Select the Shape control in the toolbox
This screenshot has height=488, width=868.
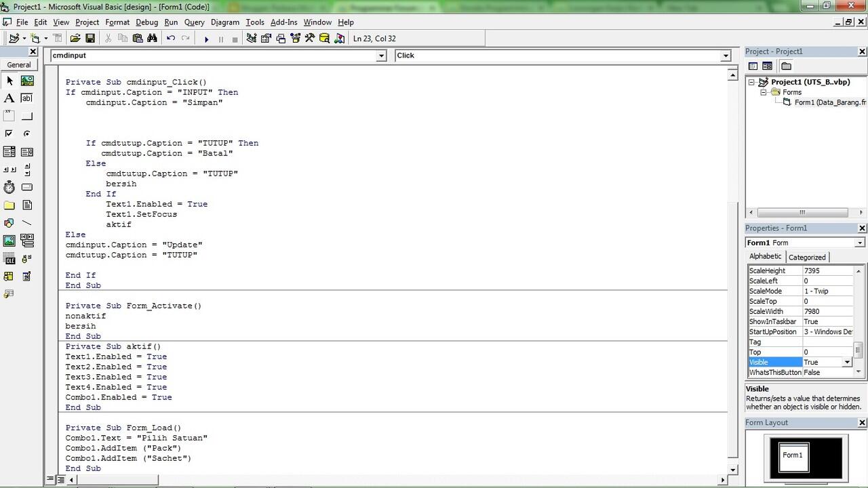[x=9, y=222]
